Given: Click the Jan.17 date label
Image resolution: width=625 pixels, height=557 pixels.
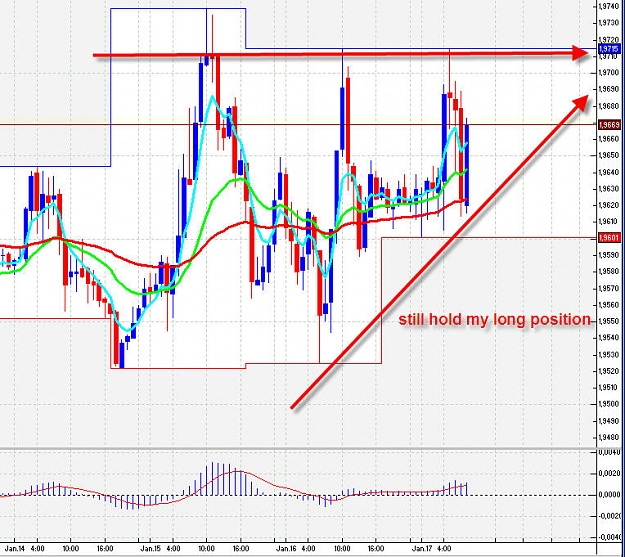Looking at the screenshot, I should point(422,549).
